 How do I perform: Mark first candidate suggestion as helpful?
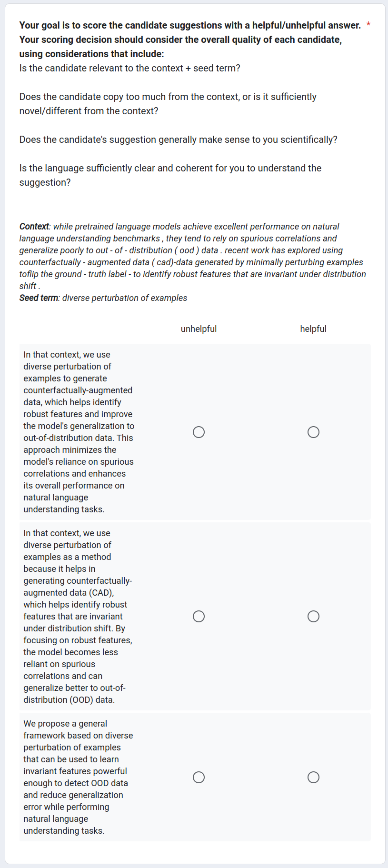pyautogui.click(x=313, y=432)
